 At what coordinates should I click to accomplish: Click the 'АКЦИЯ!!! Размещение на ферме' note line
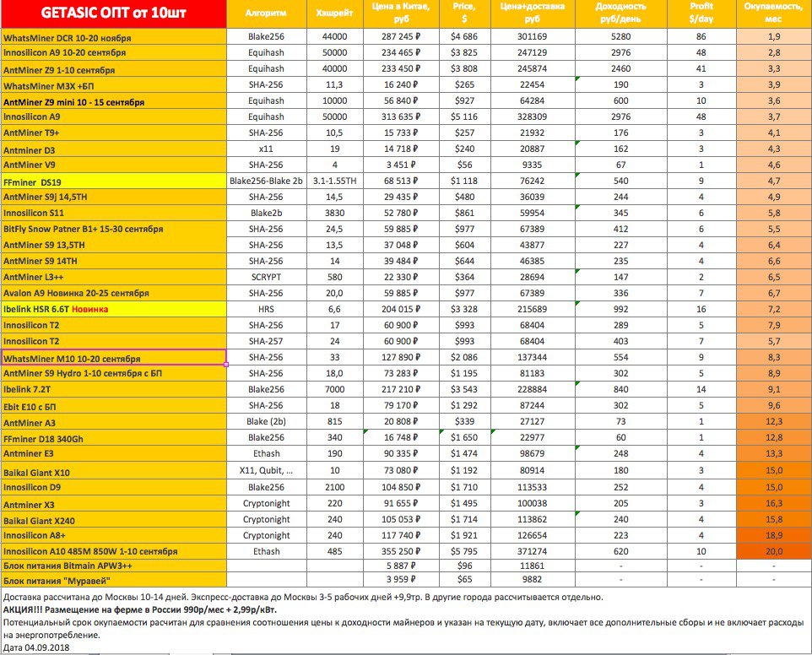point(140,609)
